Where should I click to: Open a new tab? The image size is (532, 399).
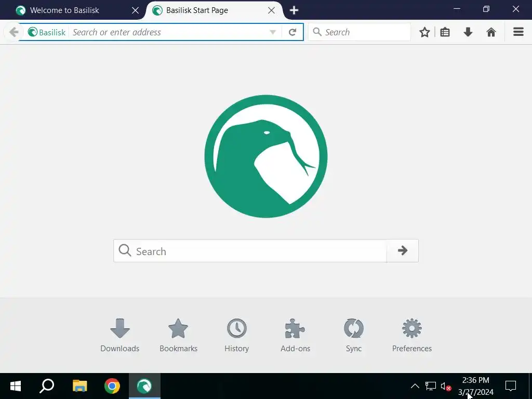[x=294, y=10]
